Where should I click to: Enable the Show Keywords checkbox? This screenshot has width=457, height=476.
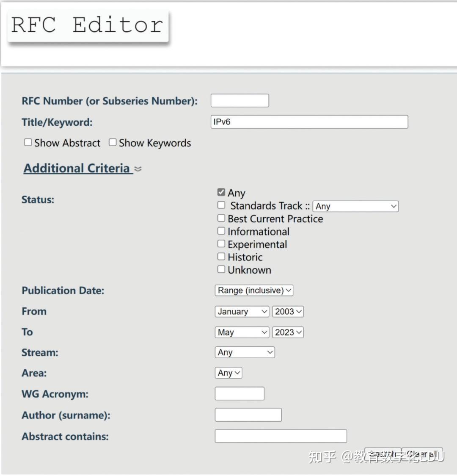[x=113, y=142]
